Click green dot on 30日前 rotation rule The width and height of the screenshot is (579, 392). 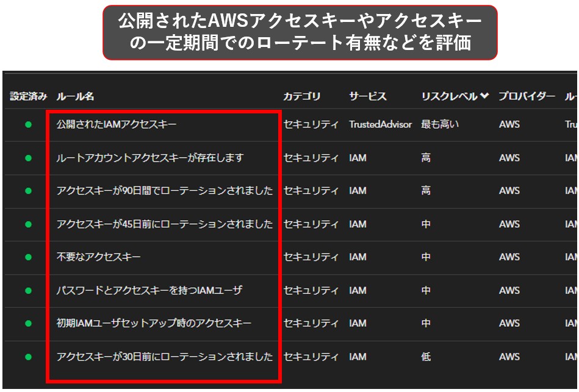28,357
